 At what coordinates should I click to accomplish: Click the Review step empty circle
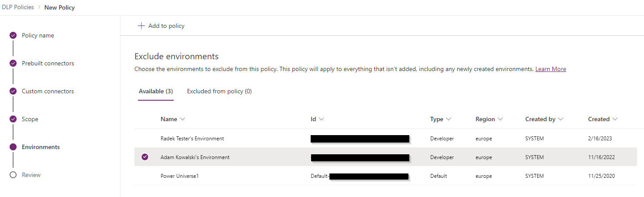(13, 175)
